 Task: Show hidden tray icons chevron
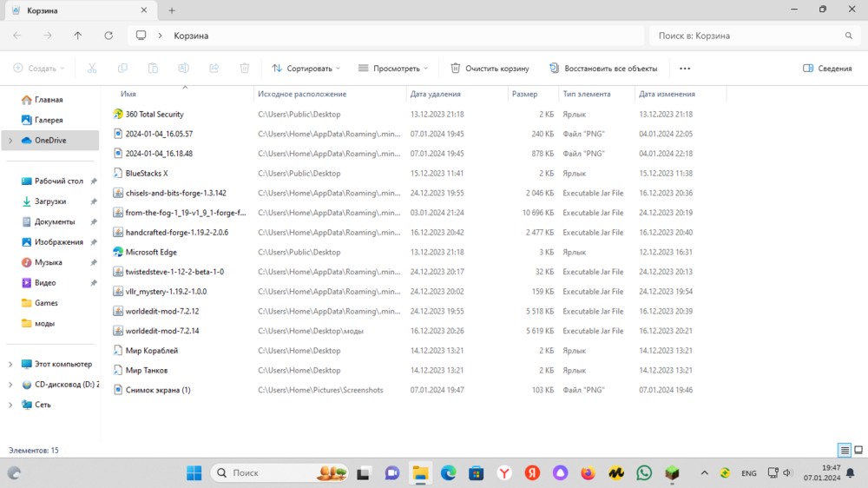(704, 473)
